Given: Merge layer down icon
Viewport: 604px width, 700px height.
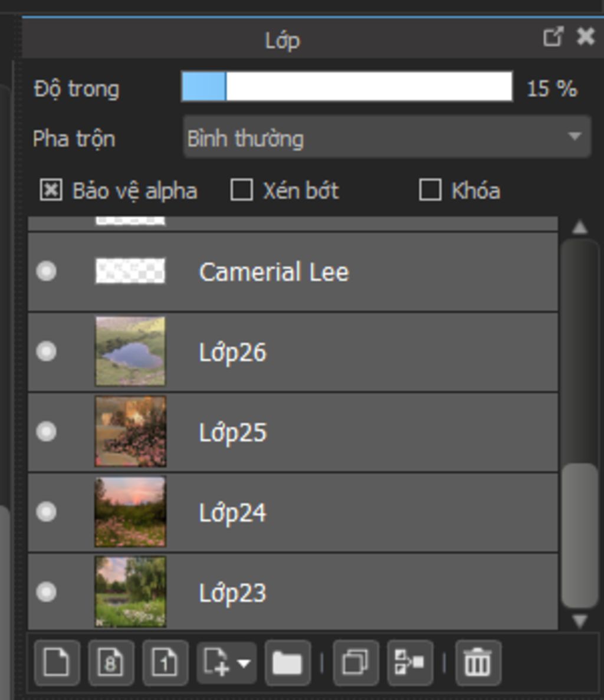Looking at the screenshot, I should (x=410, y=662).
